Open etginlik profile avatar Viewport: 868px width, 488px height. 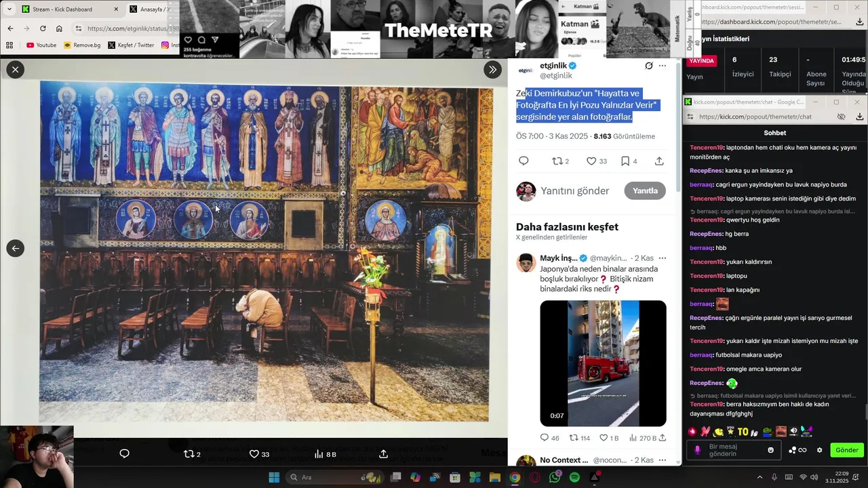526,70
